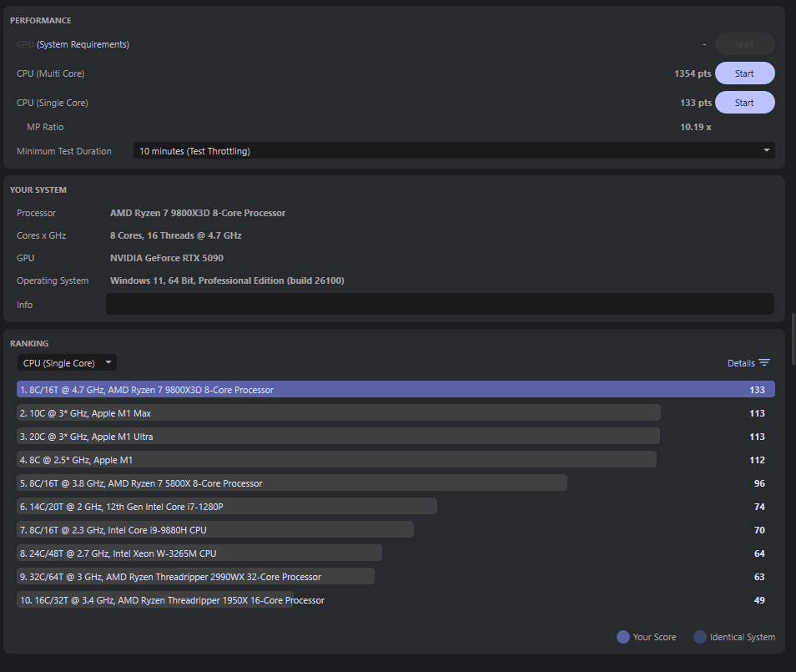Click the disabled GPU Start button
The height and width of the screenshot is (672, 796).
click(744, 44)
